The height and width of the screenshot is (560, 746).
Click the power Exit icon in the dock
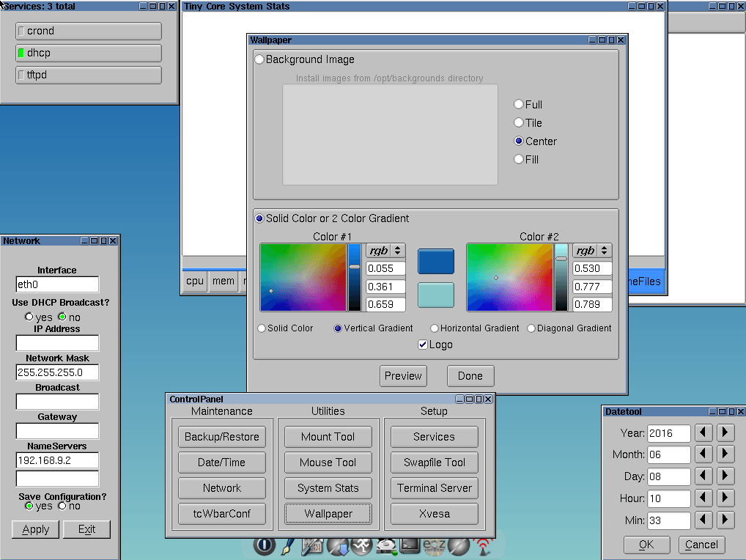point(264,546)
